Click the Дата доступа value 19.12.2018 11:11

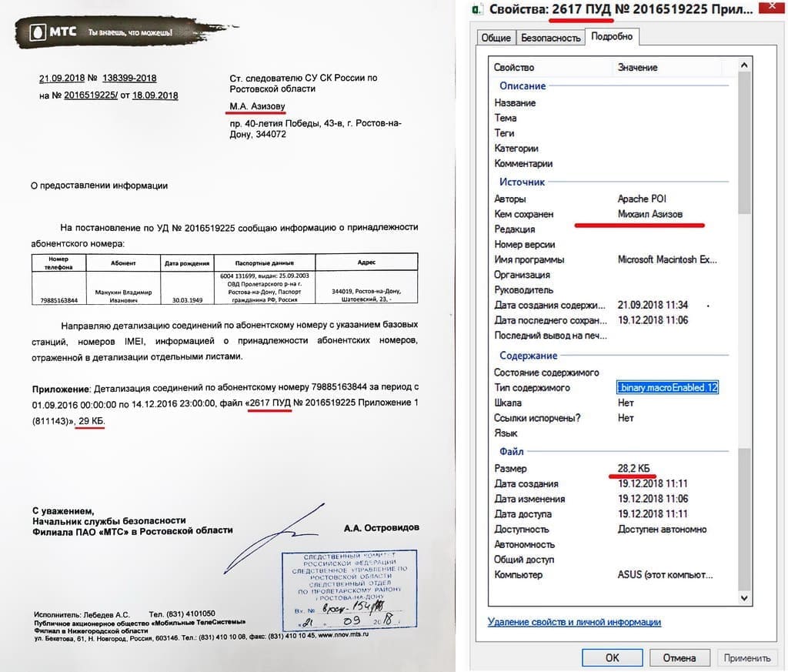point(653,513)
